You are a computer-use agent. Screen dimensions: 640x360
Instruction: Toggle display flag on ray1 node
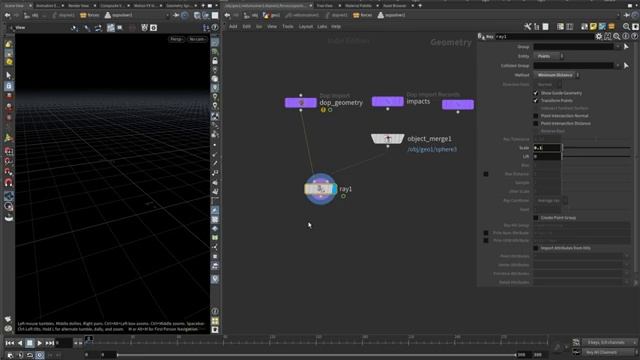point(334,189)
